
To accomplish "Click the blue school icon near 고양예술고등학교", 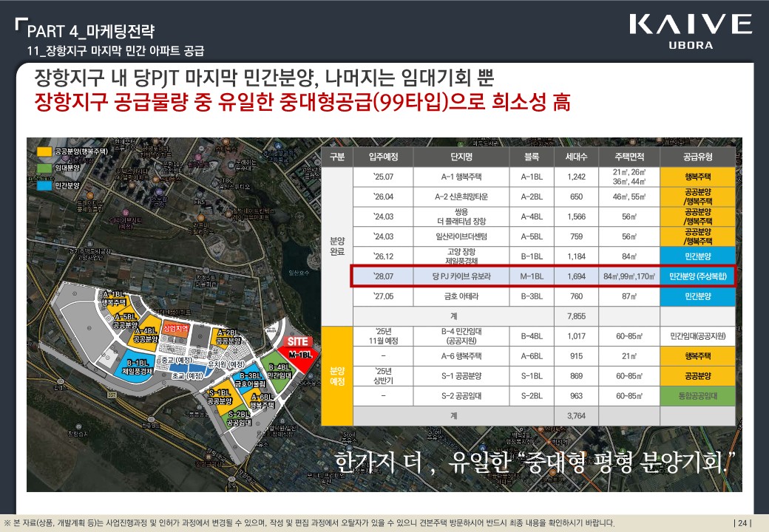I will [278, 146].
